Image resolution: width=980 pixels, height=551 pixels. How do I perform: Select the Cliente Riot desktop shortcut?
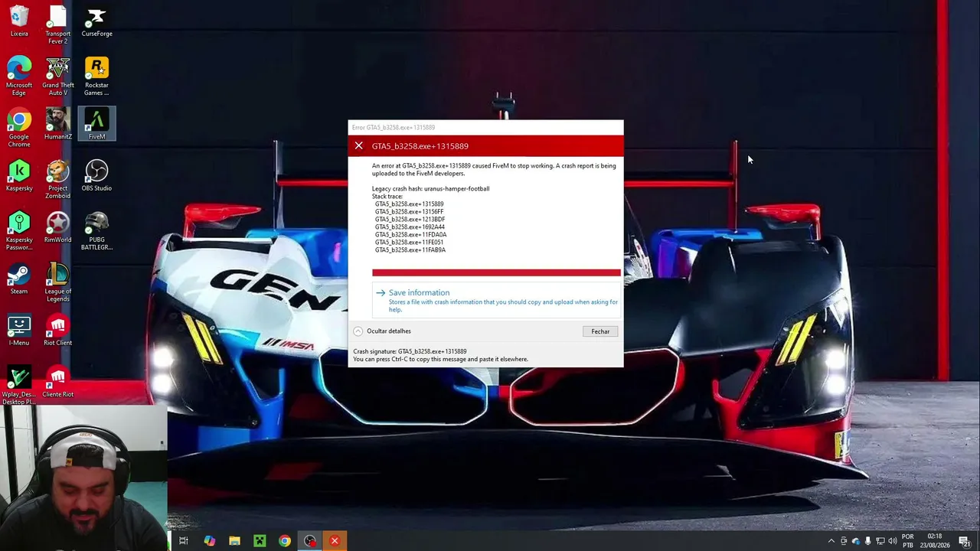pyautogui.click(x=58, y=382)
